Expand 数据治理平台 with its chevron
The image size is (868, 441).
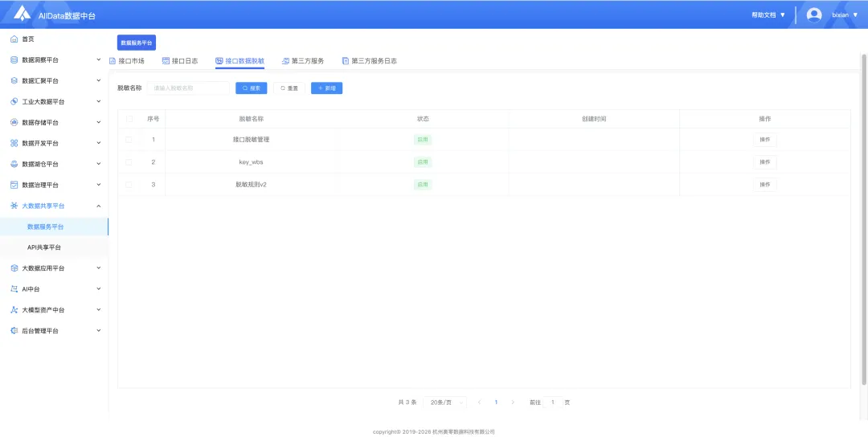pos(99,185)
